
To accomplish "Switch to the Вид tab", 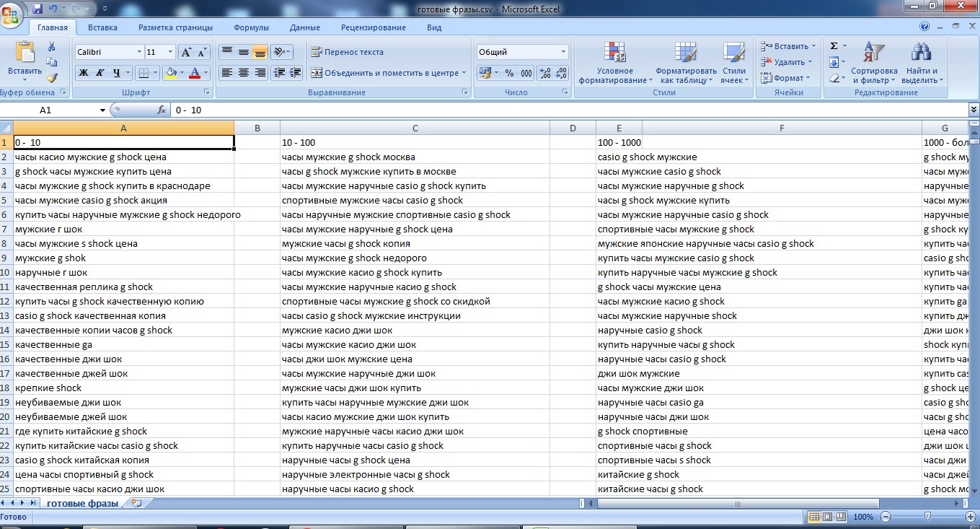I will [x=434, y=27].
